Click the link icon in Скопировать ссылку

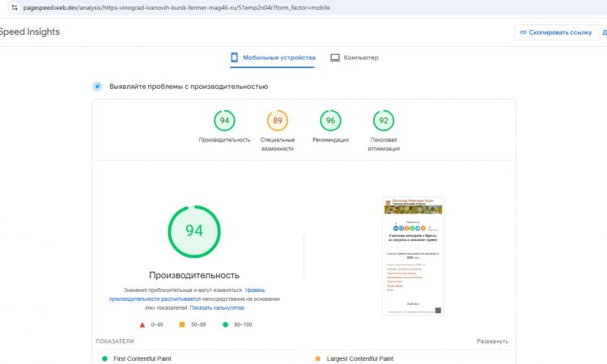523,32
